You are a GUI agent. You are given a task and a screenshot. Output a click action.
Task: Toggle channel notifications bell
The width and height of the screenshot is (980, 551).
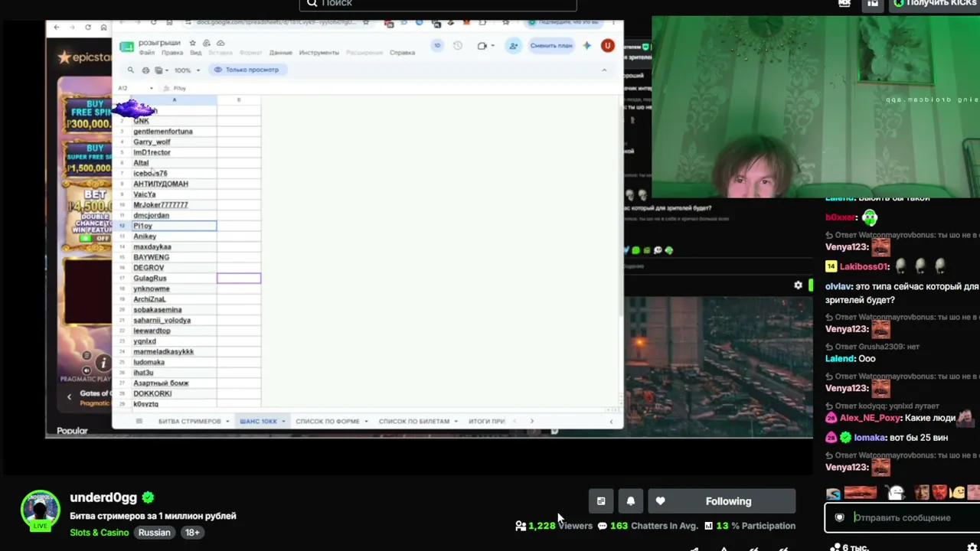(631, 501)
